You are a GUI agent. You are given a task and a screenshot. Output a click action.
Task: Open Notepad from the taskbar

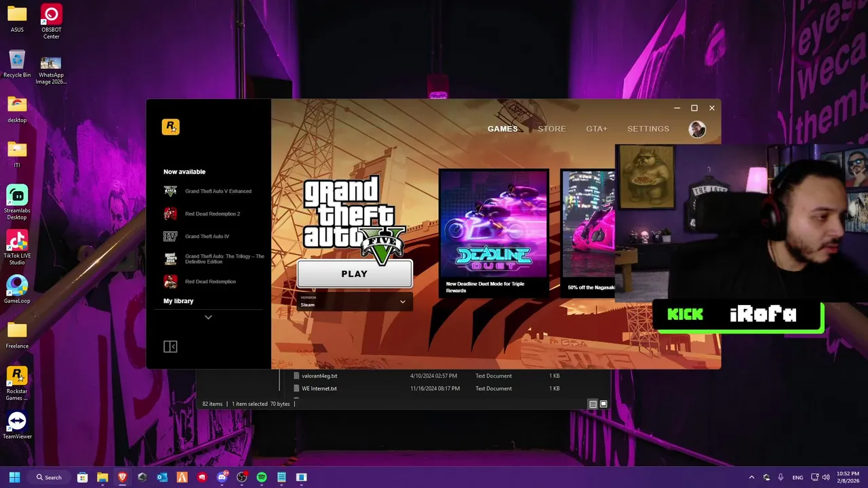pyautogui.click(x=281, y=477)
